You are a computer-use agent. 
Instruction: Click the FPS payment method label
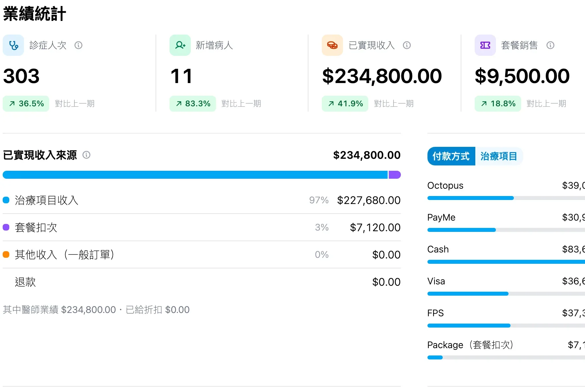pyautogui.click(x=435, y=313)
